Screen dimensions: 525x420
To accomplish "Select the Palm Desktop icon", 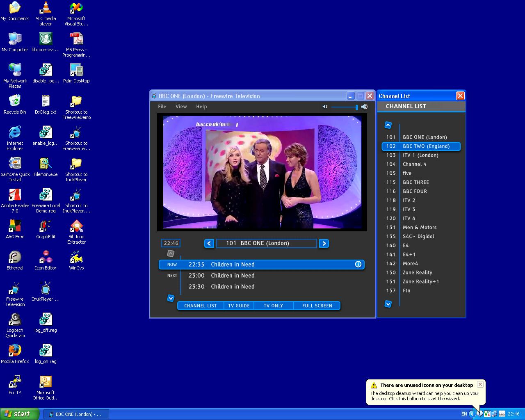I will click(76, 74).
